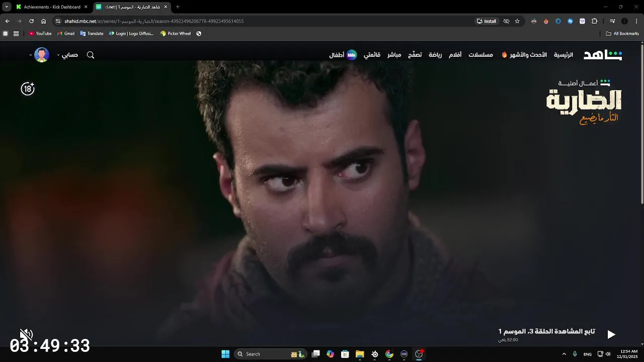
Task: Show hidden system tray icons
Action: coord(564,354)
